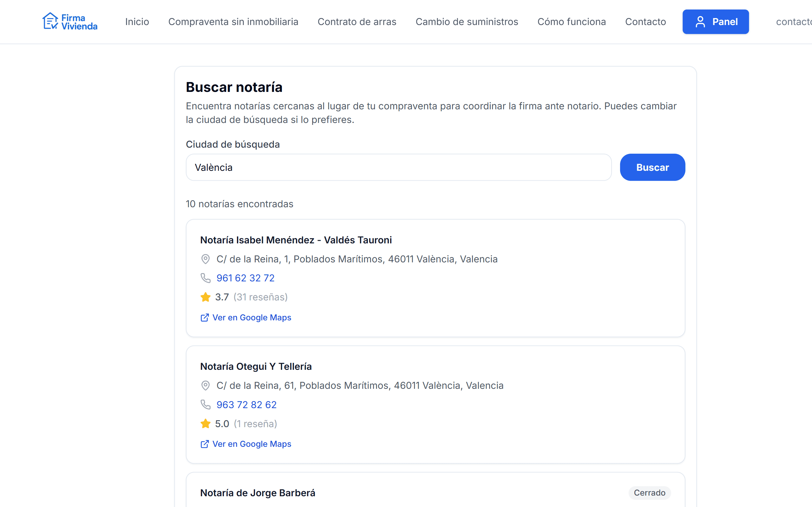Viewport: 812px width, 507px height.
Task: Open the Cómo funciona section
Action: pyautogui.click(x=572, y=22)
